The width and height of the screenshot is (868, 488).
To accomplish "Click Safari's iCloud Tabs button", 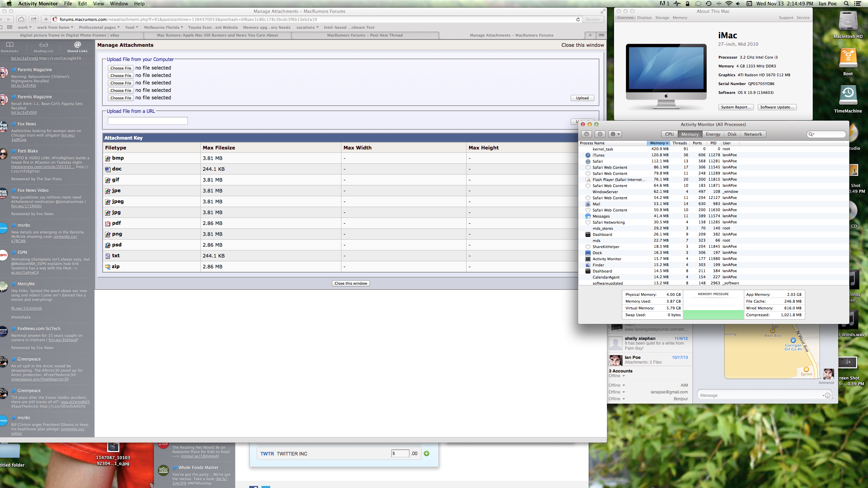I will 21,19.
